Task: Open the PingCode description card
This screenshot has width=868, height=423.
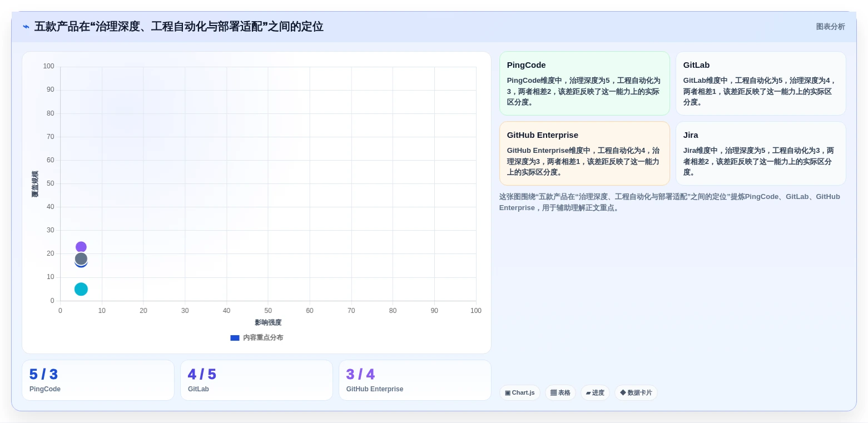Action: [x=584, y=83]
